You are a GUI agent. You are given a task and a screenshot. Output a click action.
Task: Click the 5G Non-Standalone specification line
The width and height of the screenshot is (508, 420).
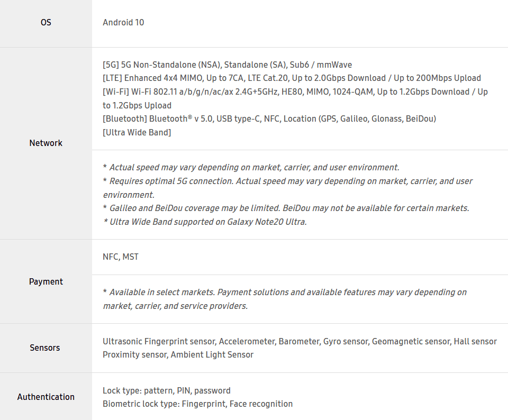227,65
